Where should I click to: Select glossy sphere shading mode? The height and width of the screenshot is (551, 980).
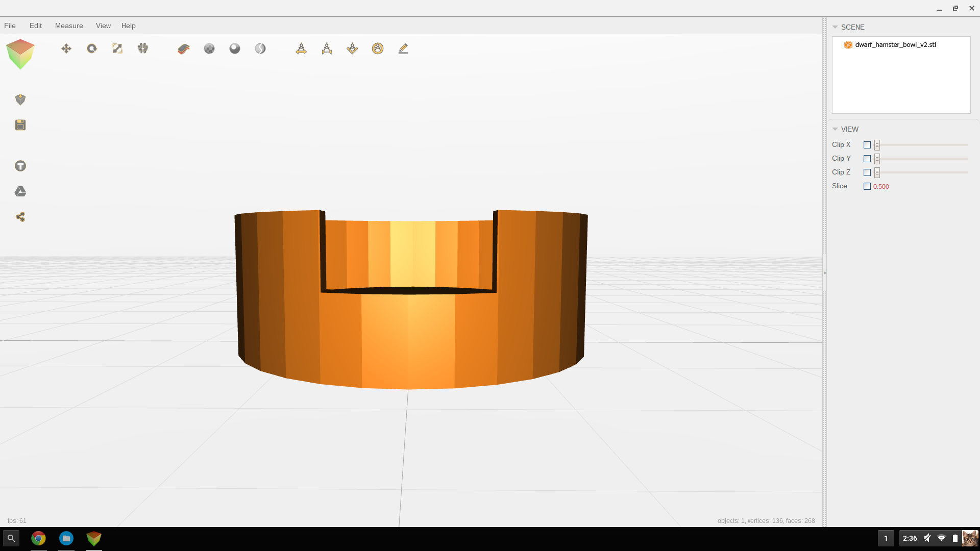coord(235,48)
